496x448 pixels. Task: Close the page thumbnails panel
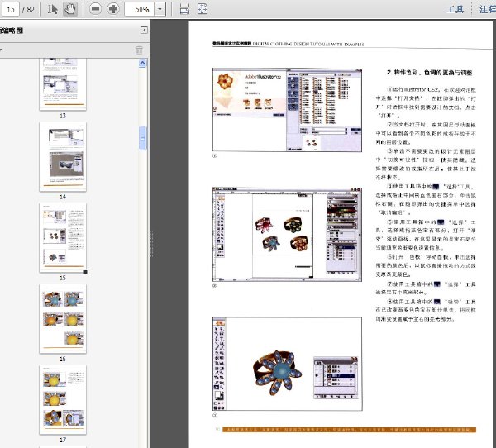(144, 30)
